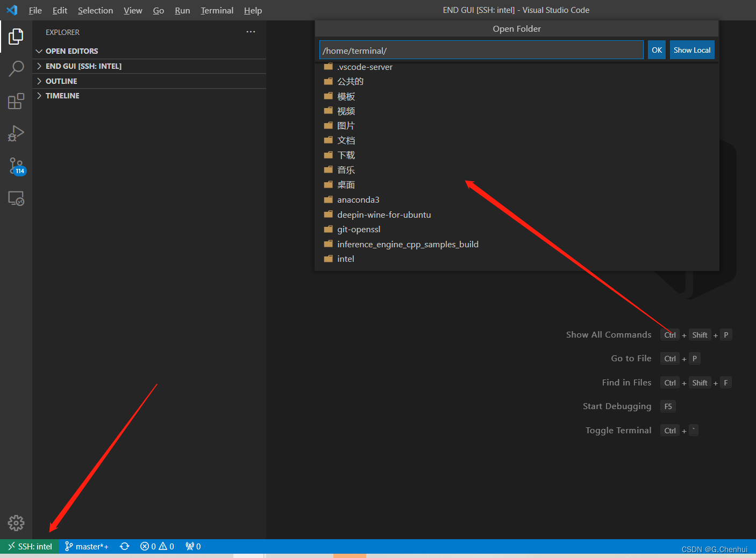This screenshot has height=558, width=756.
Task: Open Source Control view with 114 badge
Action: tap(16, 166)
